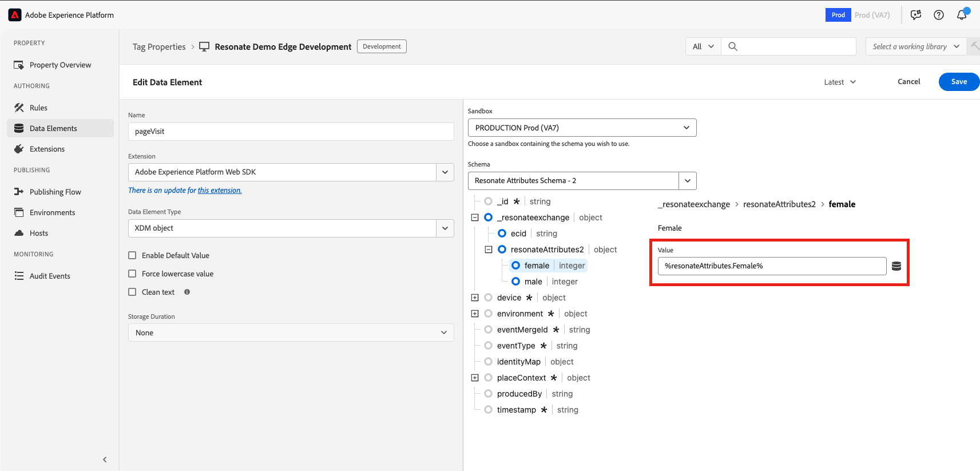Click the Hosts cloud icon
This screenshot has height=471, width=980.
19,233
